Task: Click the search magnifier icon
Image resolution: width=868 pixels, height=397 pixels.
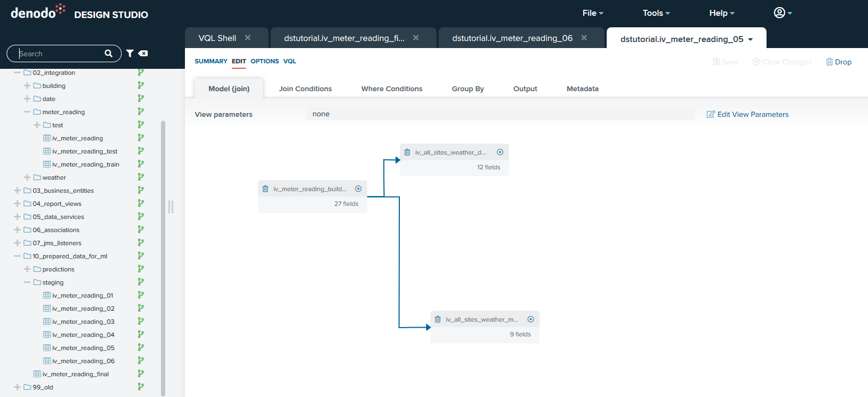Action: (109, 54)
